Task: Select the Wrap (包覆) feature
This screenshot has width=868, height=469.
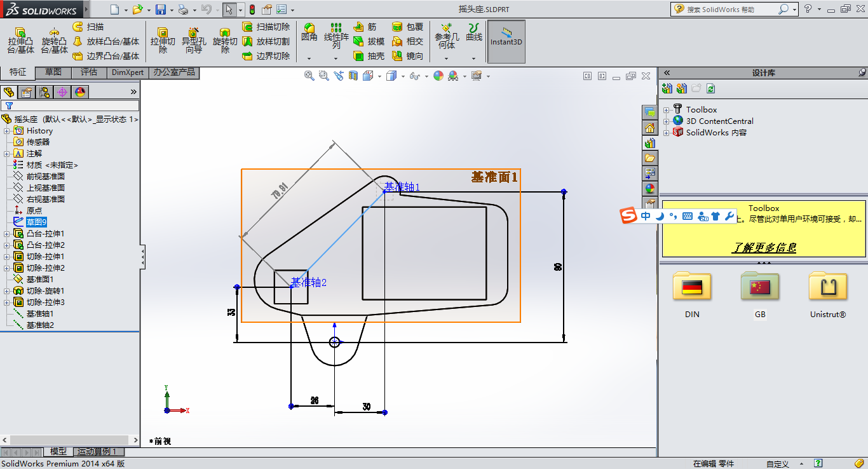Action: 407,27
